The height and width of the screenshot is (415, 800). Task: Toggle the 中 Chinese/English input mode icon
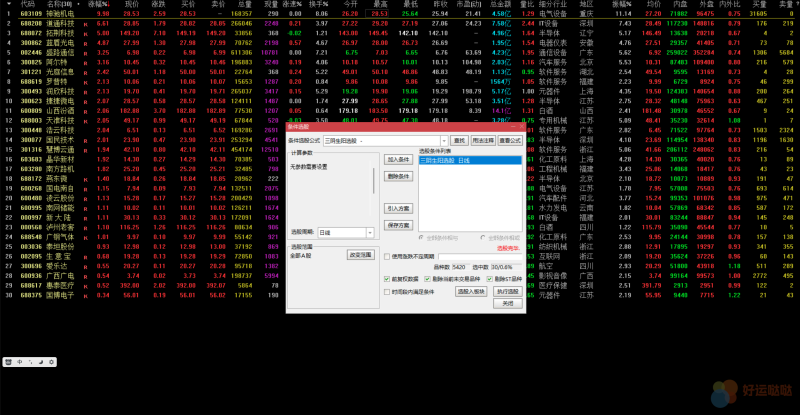(20, 362)
